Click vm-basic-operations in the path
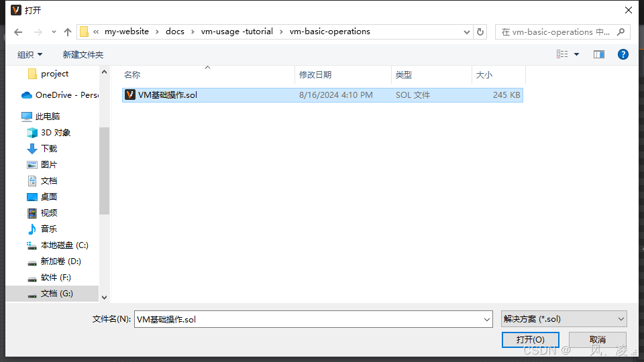This screenshot has height=362, width=644. click(x=330, y=32)
